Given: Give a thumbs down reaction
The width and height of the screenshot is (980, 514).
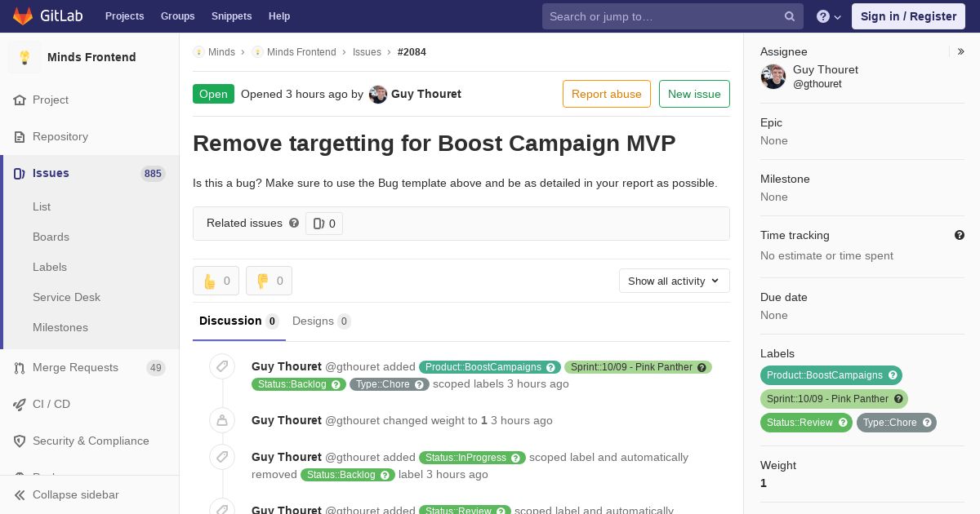Looking at the screenshot, I should [x=269, y=281].
